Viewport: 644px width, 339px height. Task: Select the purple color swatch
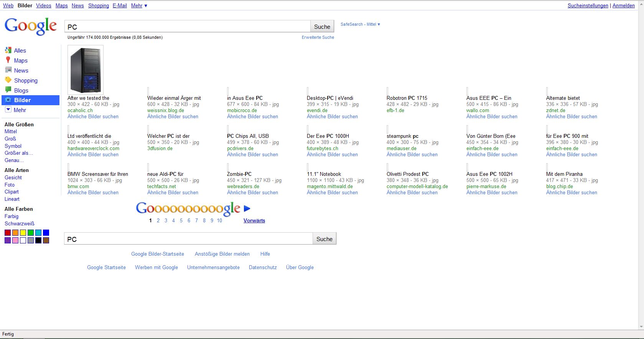pyautogui.click(x=8, y=240)
